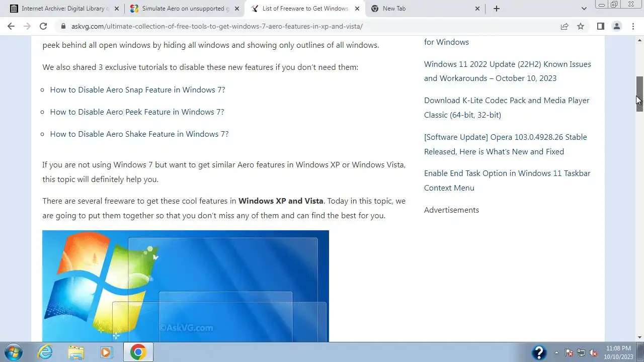
Task: Launch Internet Explorer from the taskbar
Action: (x=45, y=352)
